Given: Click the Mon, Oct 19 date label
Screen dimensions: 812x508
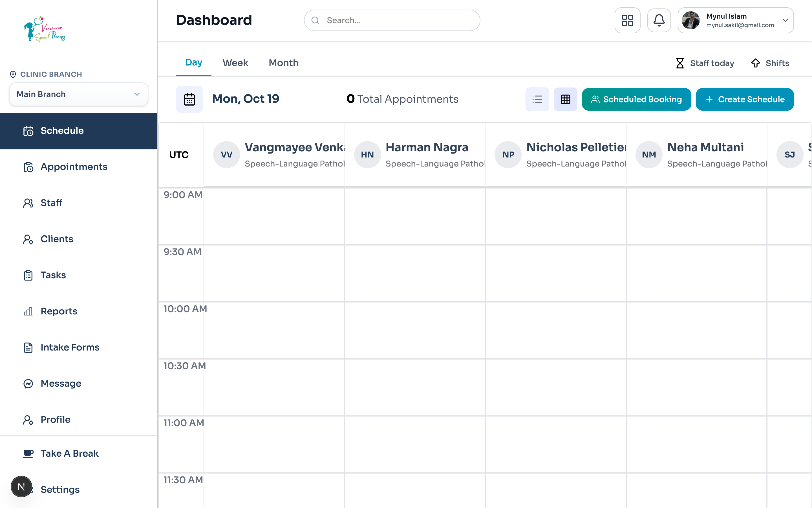Looking at the screenshot, I should pos(246,99).
